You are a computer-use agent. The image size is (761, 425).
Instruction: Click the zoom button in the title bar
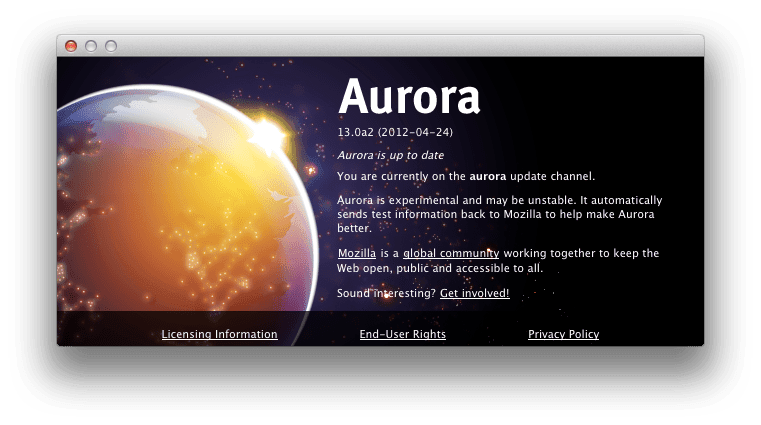pyautogui.click(x=111, y=46)
